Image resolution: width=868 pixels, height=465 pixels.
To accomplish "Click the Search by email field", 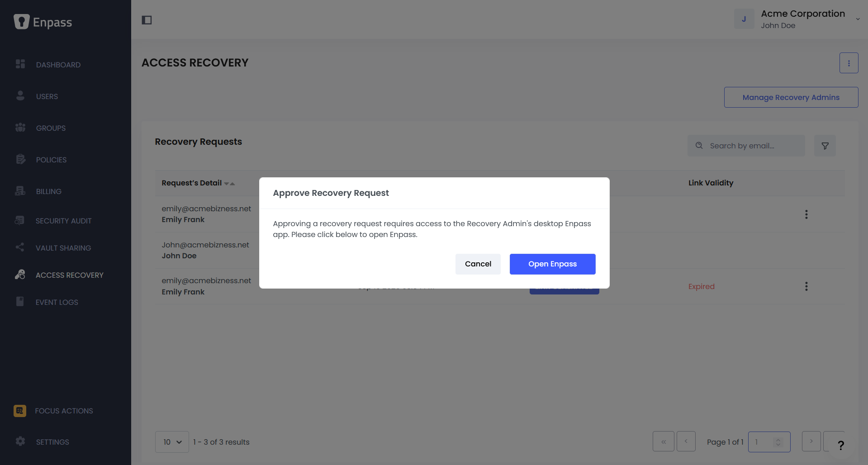I will pos(746,146).
